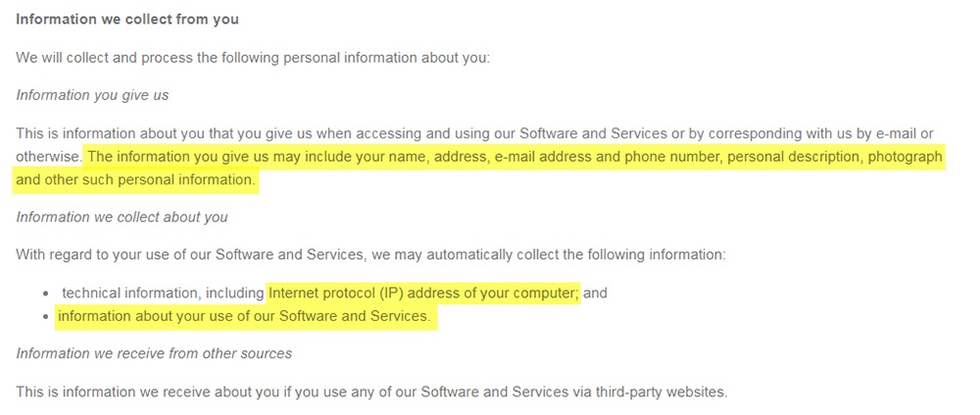The image size is (980, 415).
Task: Click the highlighted 'information about your use' bullet
Action: pyautogui.click(x=244, y=316)
